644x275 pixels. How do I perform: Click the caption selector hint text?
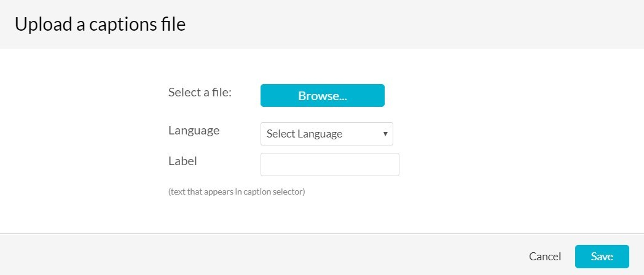[x=237, y=192]
